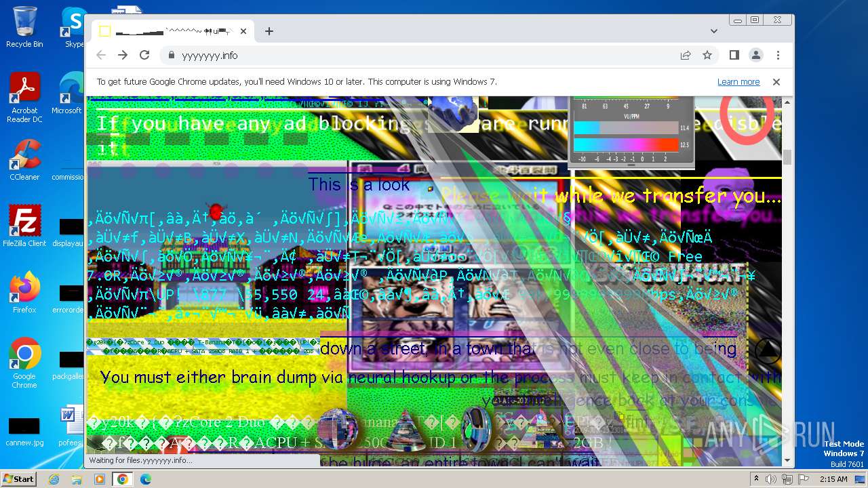Viewport: 868px width, 488px height.
Task: Click the glassy sphere image on page
Action: (x=337, y=429)
